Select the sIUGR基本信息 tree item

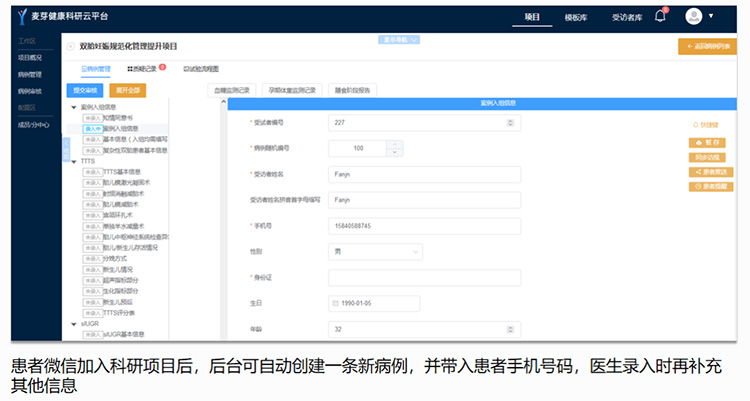(x=113, y=334)
